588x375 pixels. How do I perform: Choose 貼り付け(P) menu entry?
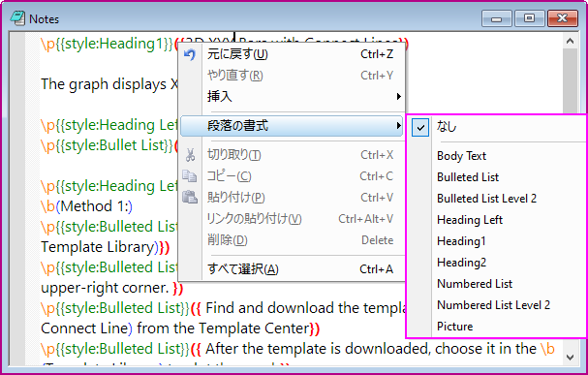[292, 198]
